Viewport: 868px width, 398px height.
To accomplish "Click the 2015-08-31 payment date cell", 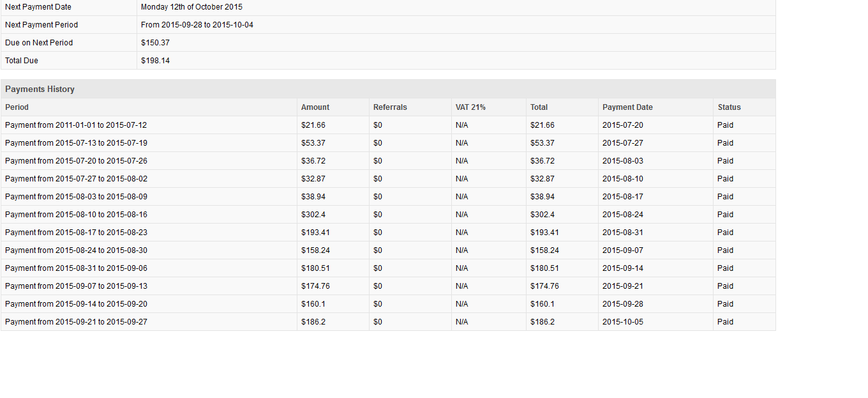I will 622,233.
